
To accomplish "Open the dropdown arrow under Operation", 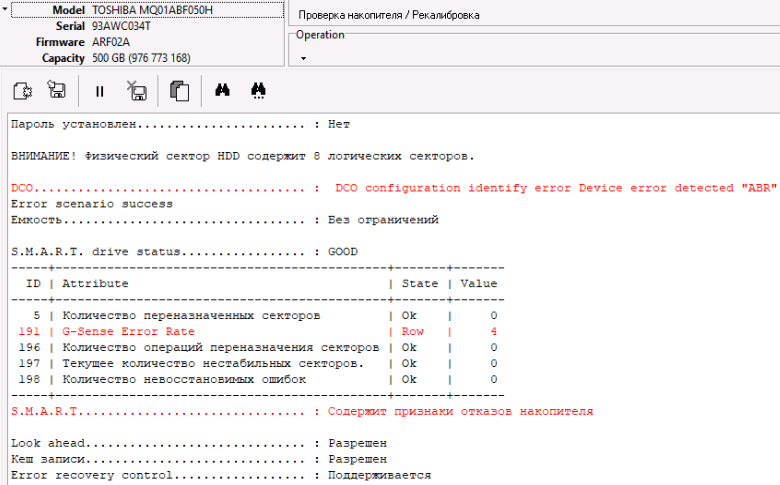I will pos(303,58).
